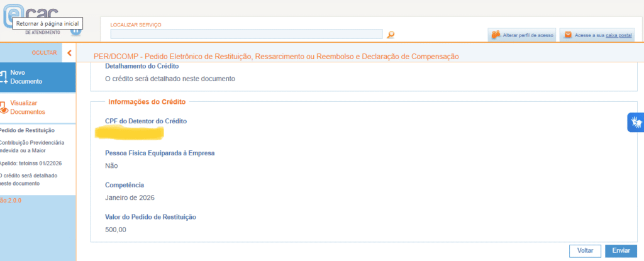This screenshot has height=261, width=644.
Task: Click the orange magnifier search icon
Action: tap(391, 35)
